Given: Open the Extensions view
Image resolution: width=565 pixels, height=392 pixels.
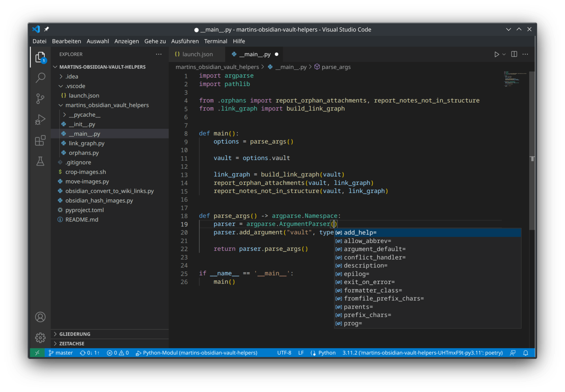Looking at the screenshot, I should 40,140.
